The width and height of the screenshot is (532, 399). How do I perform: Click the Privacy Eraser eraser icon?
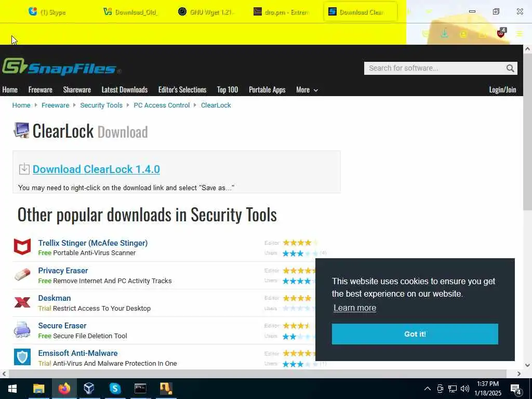click(22, 274)
